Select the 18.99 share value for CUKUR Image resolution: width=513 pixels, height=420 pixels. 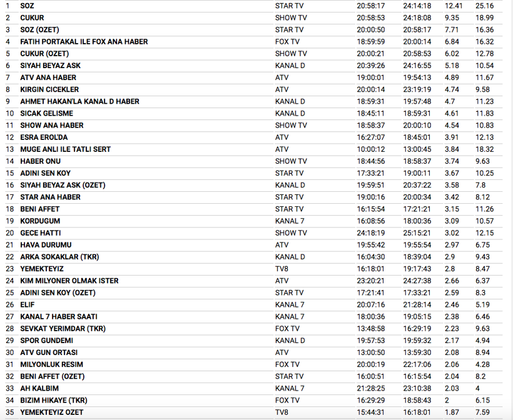[x=484, y=18]
